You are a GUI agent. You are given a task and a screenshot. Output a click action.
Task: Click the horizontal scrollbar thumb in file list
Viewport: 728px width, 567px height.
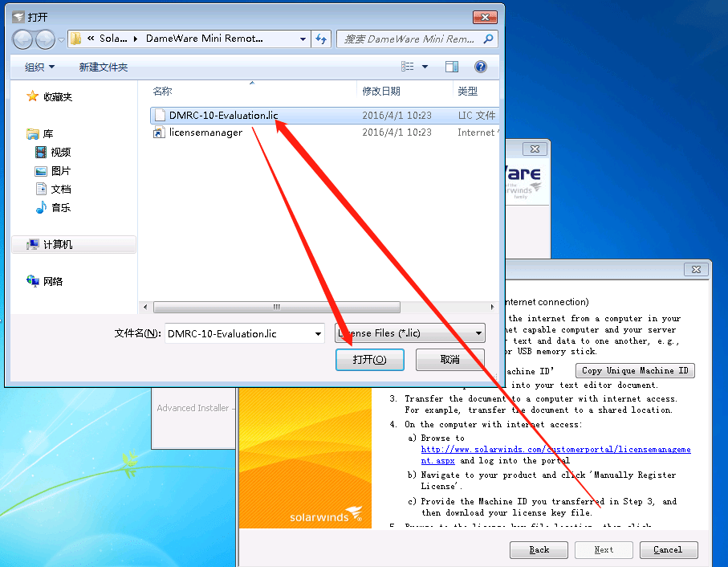tap(277, 307)
